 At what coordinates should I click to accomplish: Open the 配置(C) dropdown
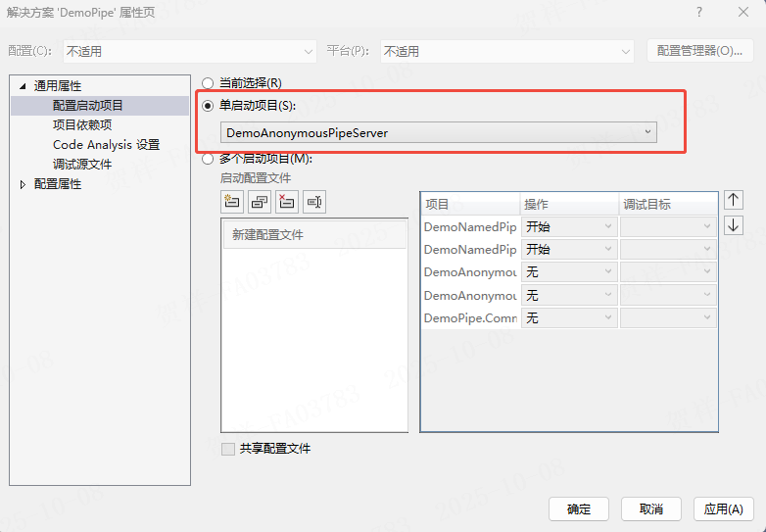[190, 51]
